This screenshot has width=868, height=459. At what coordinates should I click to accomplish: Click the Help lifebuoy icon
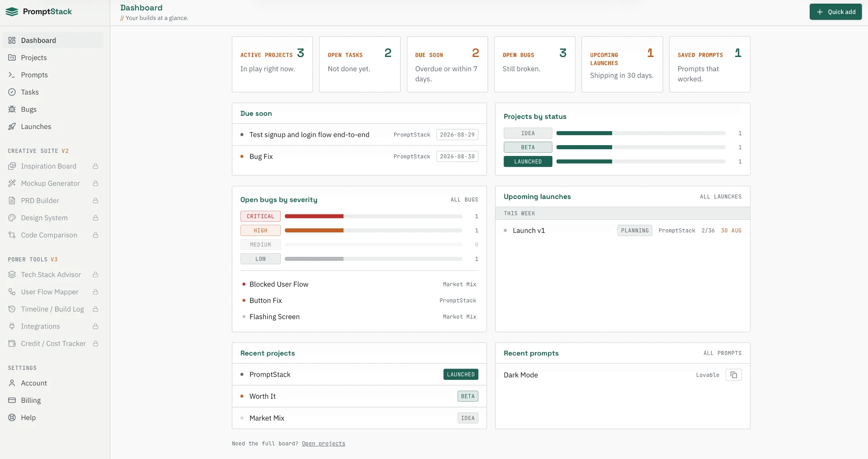click(12, 417)
